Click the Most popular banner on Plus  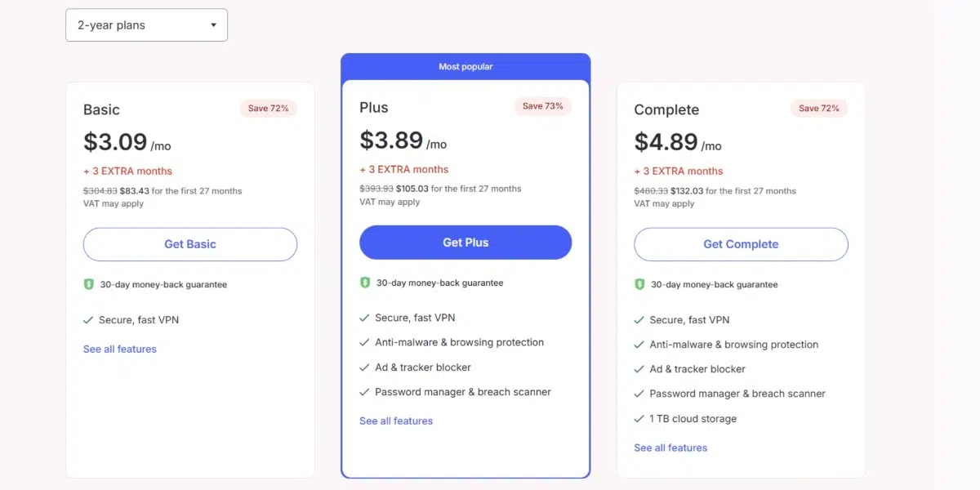[x=465, y=67]
